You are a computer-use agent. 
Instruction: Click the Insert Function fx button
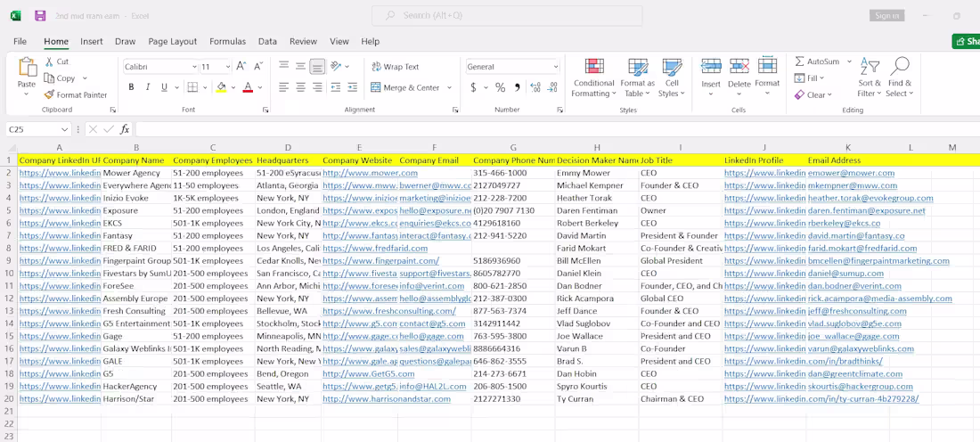pos(125,129)
